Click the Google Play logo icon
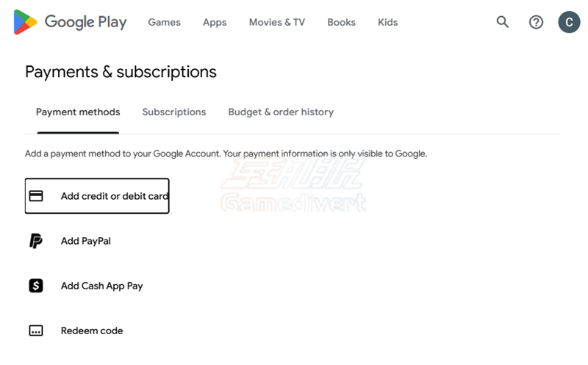The image size is (588, 365). [25, 22]
